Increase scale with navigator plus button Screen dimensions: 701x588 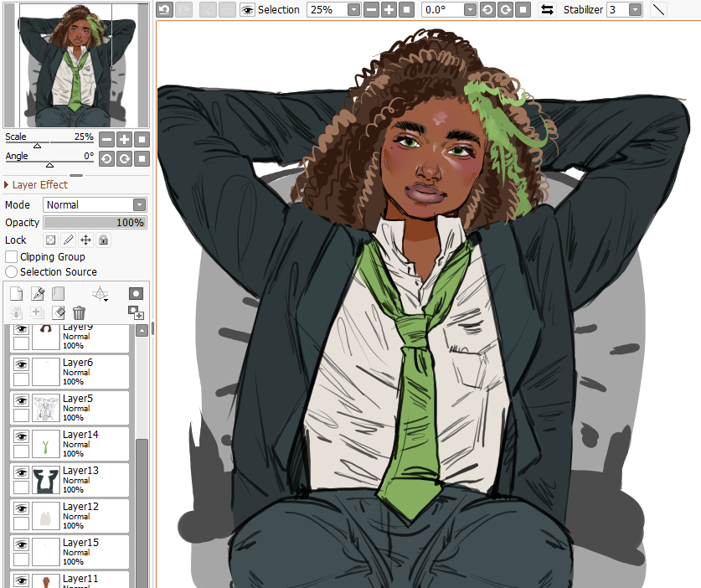124,140
